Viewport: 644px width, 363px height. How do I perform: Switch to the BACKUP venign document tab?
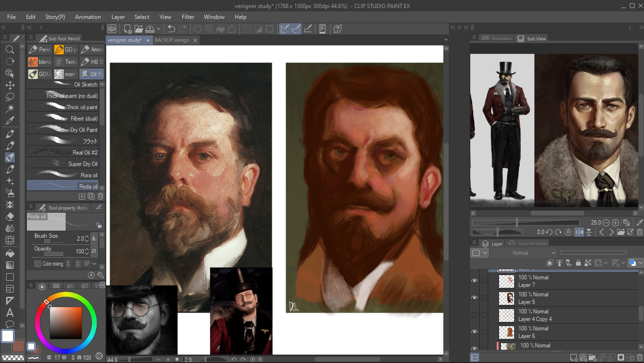tap(172, 40)
